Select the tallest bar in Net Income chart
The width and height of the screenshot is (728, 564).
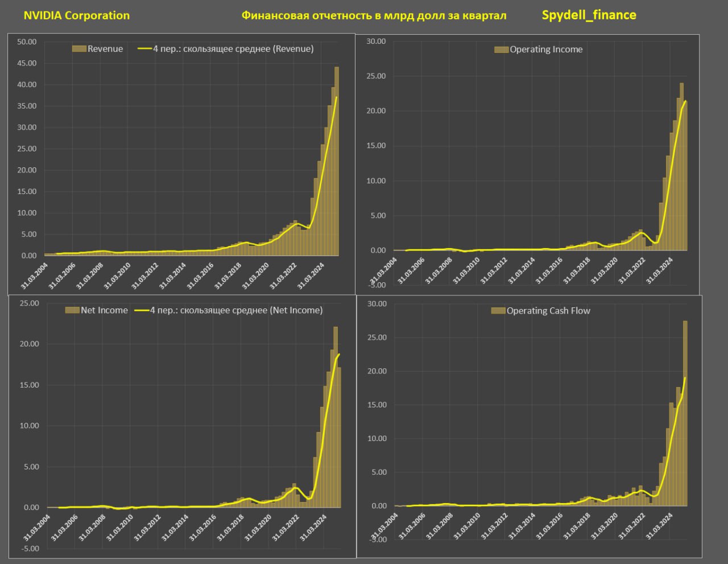[x=336, y=415]
